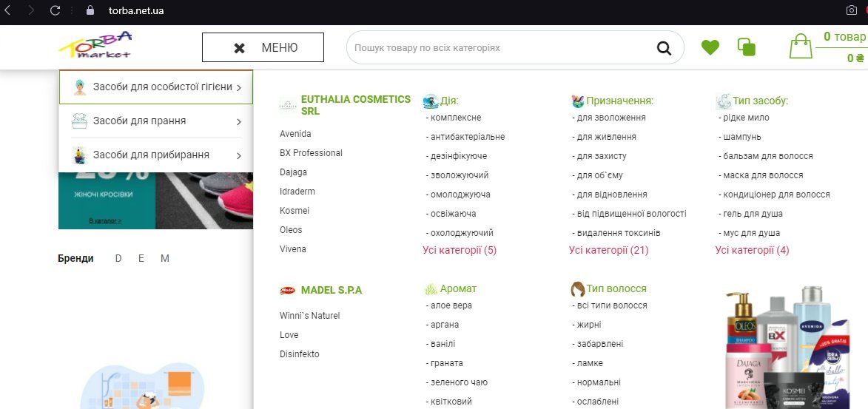Select жирні hair type
Viewport: 868px width, 409px height.
click(x=587, y=325)
